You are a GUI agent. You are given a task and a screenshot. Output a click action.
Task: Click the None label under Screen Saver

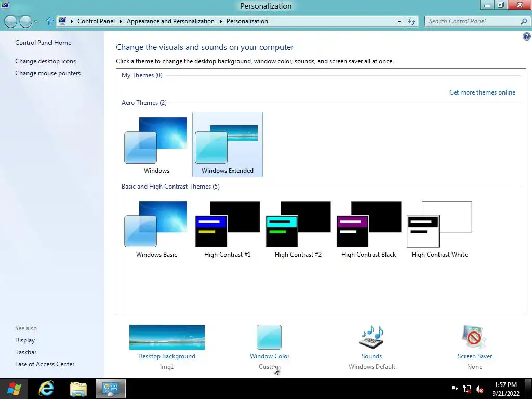[x=474, y=367]
